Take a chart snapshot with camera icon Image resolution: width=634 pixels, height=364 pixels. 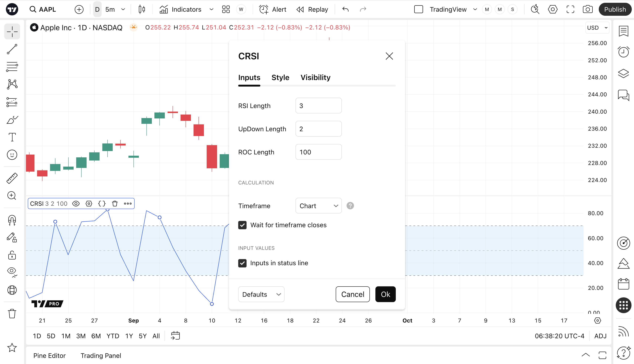pyautogui.click(x=587, y=9)
